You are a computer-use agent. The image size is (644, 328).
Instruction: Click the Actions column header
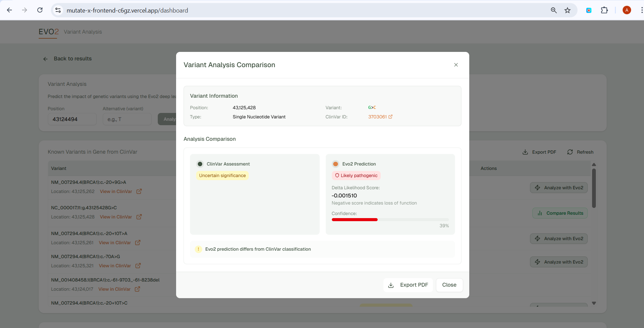[x=489, y=169]
